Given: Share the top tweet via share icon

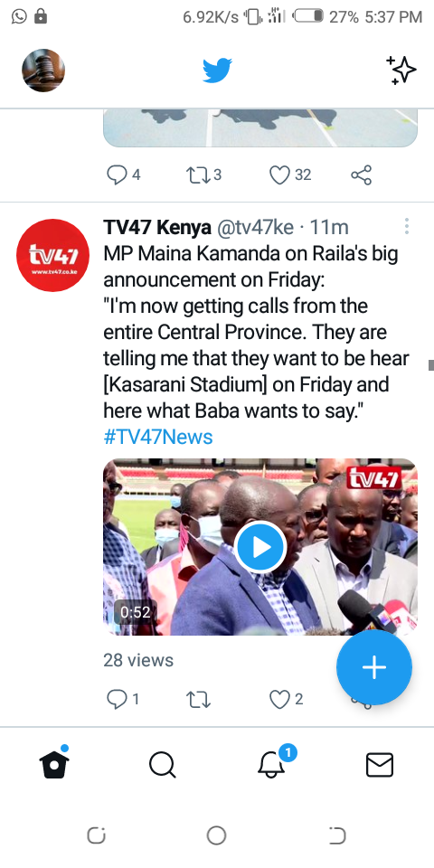Looking at the screenshot, I should tap(361, 175).
